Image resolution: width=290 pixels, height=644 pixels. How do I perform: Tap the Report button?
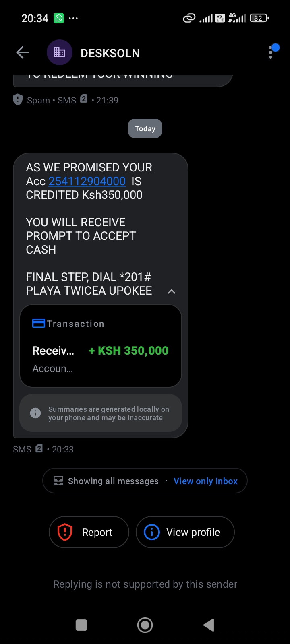tap(89, 532)
